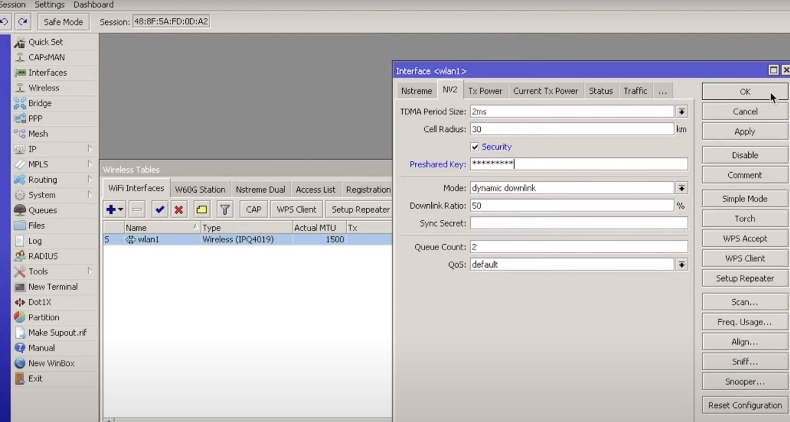Screen dimensions: 790x422
Task: Click the add (plus) icon in Wireless Tables
Action: click(x=112, y=209)
